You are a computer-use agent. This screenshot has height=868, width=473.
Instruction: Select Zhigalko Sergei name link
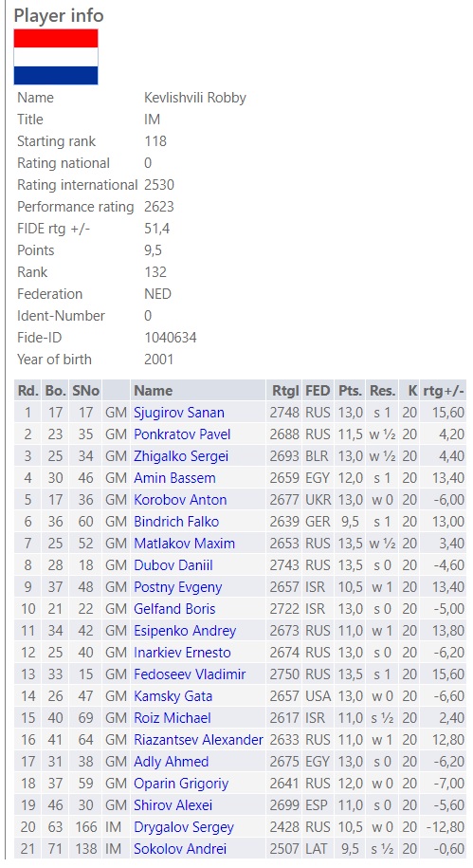point(181,456)
